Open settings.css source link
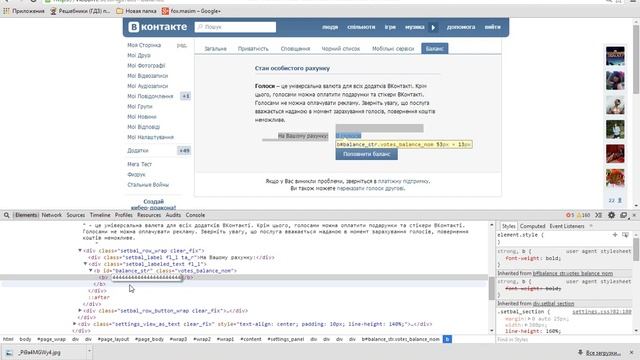640x360 pixels. click(602, 312)
